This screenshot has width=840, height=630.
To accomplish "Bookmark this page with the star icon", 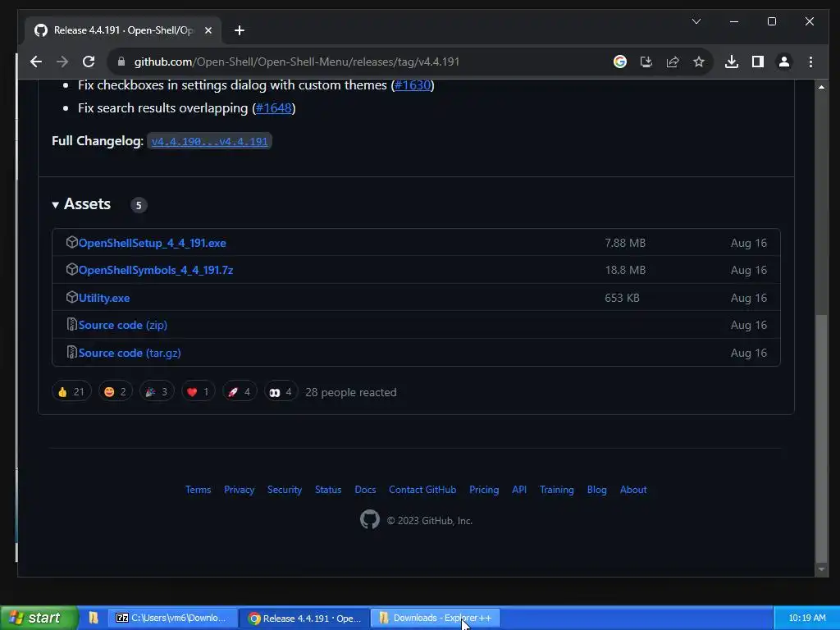I will [699, 62].
